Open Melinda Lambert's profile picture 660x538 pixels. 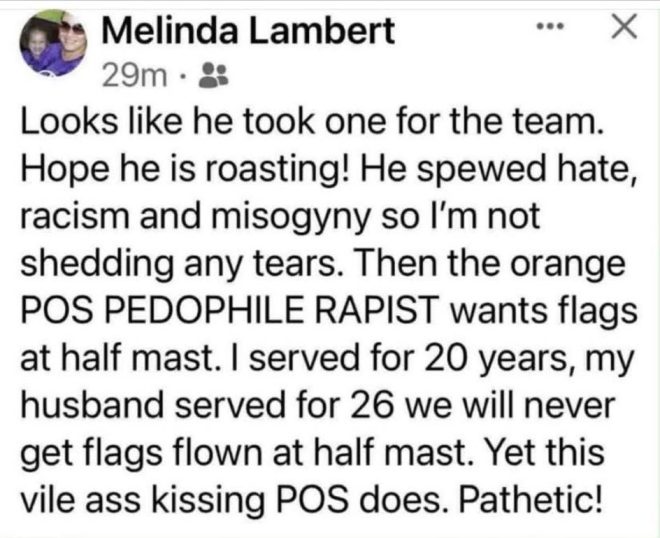coord(52,43)
